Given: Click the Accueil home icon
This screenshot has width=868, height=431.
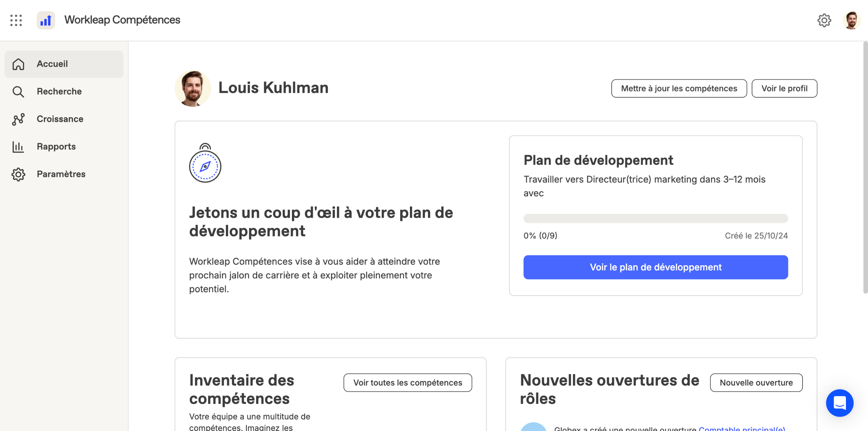Looking at the screenshot, I should (x=18, y=64).
